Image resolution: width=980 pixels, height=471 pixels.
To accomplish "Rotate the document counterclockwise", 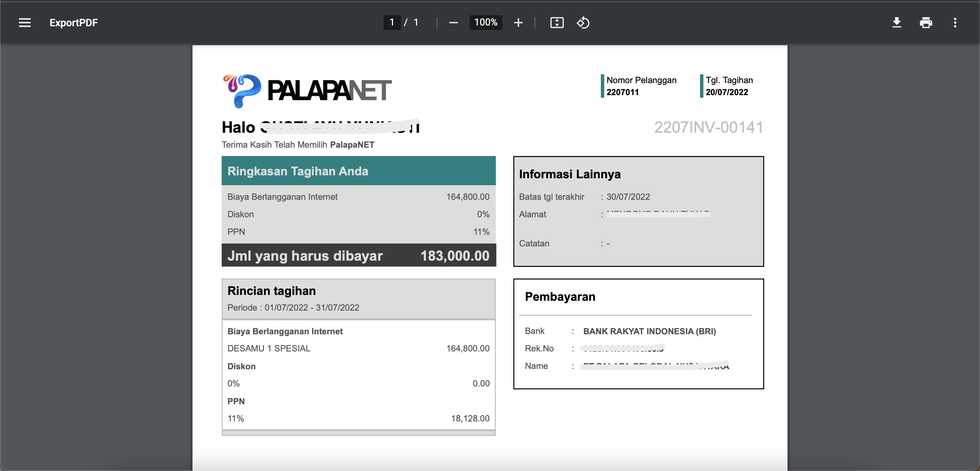I will point(583,23).
